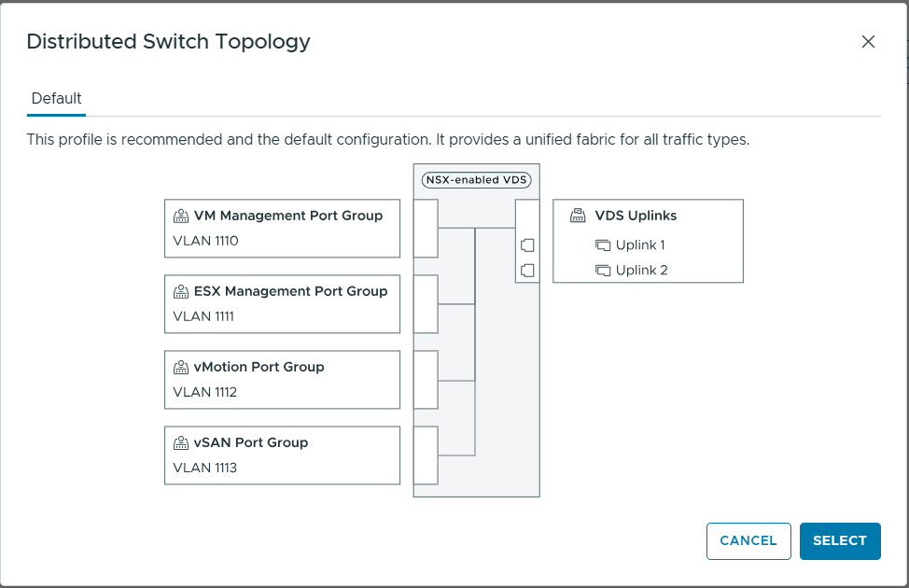This screenshot has width=909, height=588.
Task: Click the upper uplink port icon in VDS
Action: tap(527, 245)
